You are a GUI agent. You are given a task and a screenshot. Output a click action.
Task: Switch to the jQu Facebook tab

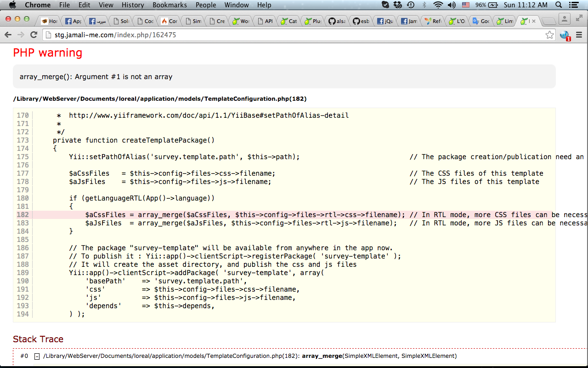(384, 21)
